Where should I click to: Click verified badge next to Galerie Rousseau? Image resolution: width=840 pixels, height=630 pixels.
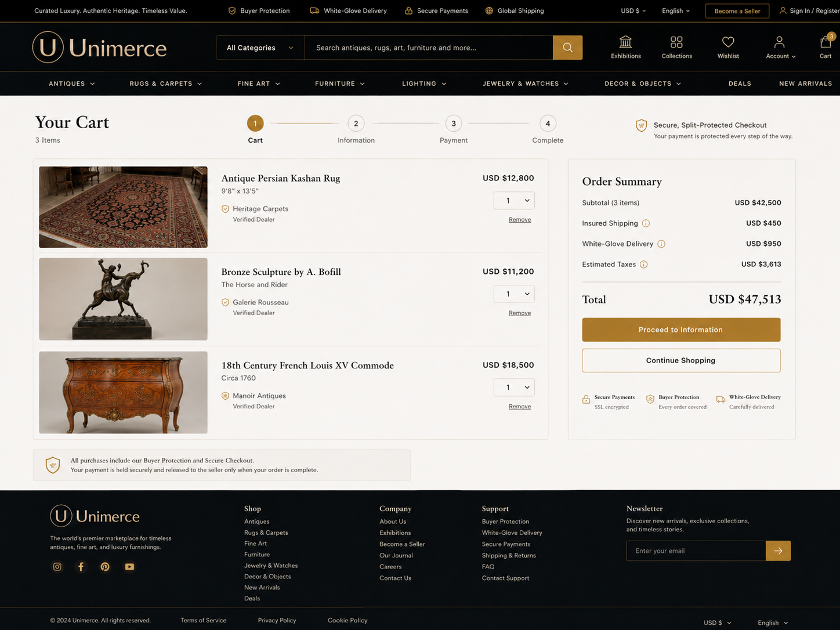[225, 302]
